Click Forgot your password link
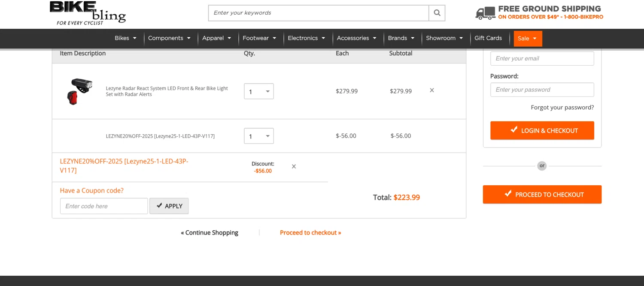 click(562, 107)
